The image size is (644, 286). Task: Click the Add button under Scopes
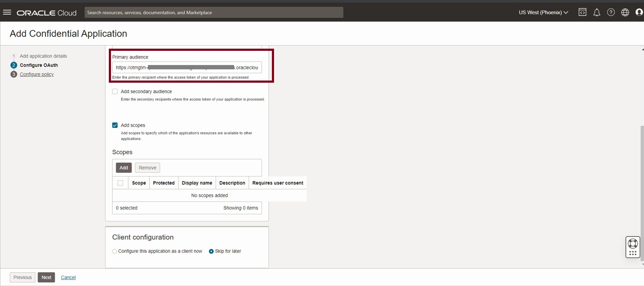[124, 168]
